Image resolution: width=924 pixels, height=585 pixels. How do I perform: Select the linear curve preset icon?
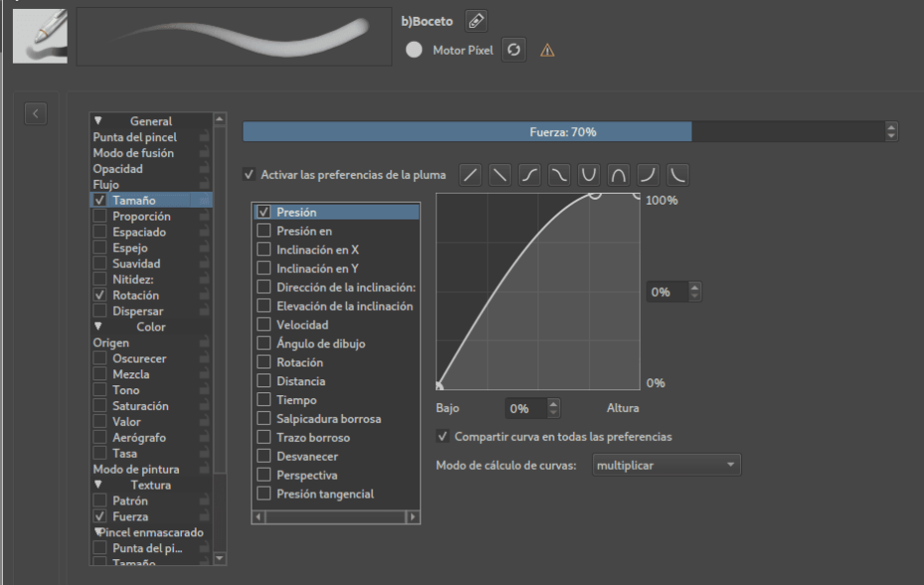tap(470, 174)
